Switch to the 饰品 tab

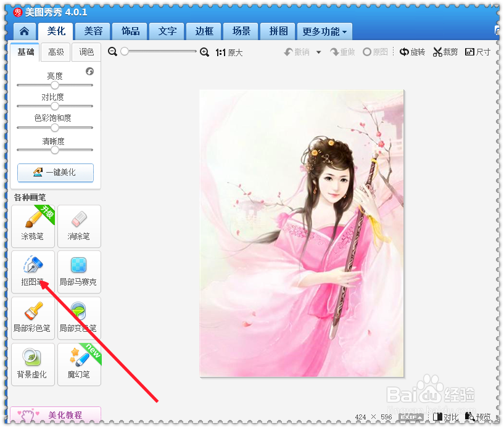coord(130,31)
